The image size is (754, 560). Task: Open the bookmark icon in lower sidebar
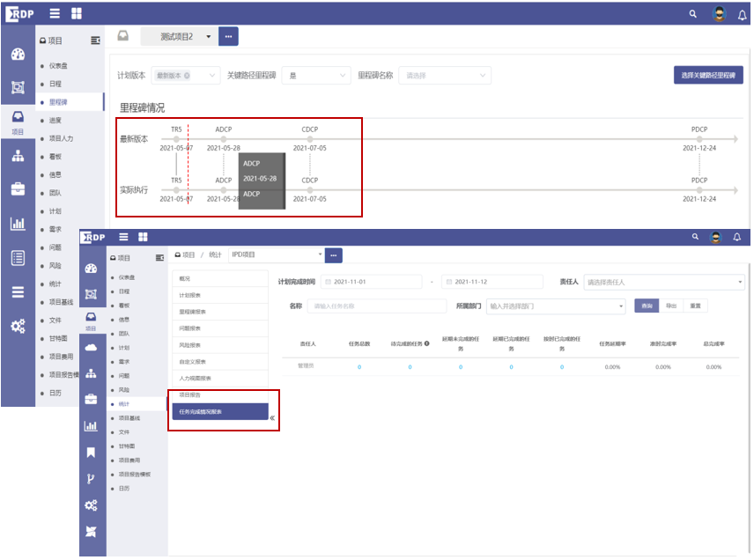pyautogui.click(x=91, y=453)
